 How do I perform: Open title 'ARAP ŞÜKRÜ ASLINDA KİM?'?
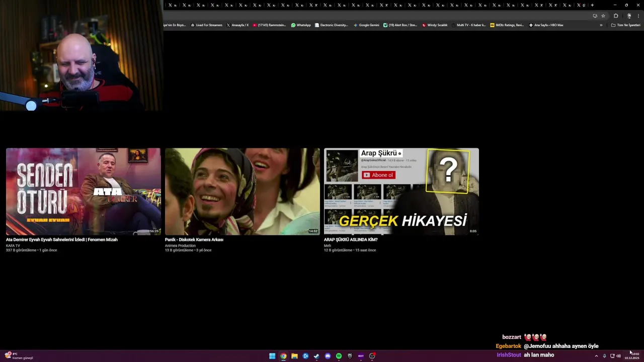pyautogui.click(x=351, y=240)
